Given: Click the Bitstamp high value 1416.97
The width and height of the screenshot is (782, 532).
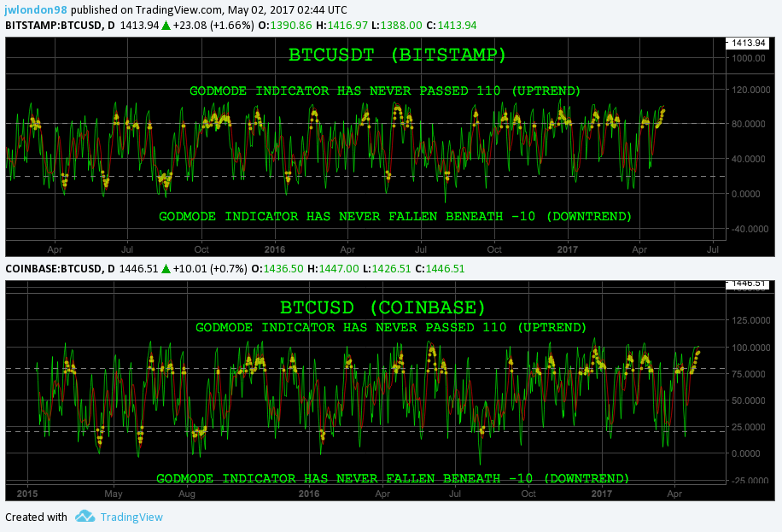Looking at the screenshot, I should [x=347, y=25].
